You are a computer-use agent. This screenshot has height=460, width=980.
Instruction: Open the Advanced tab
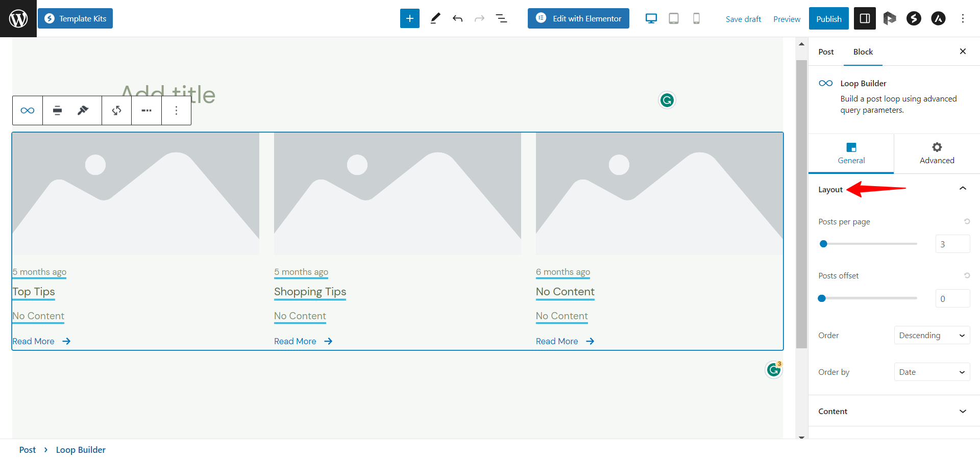[x=937, y=153]
